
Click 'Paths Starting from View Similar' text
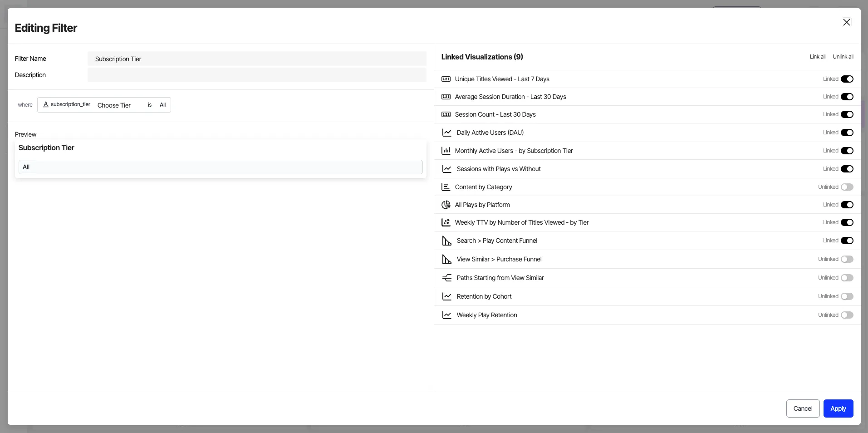tap(500, 278)
